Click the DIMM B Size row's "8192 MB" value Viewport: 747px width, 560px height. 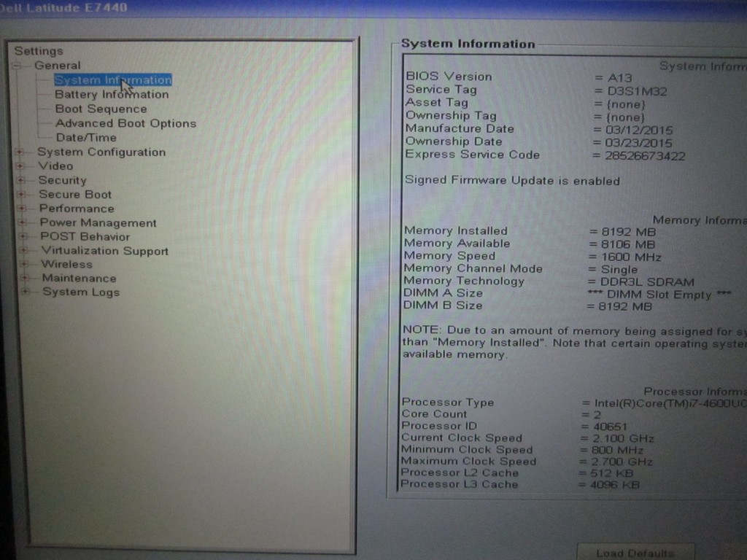pos(625,307)
